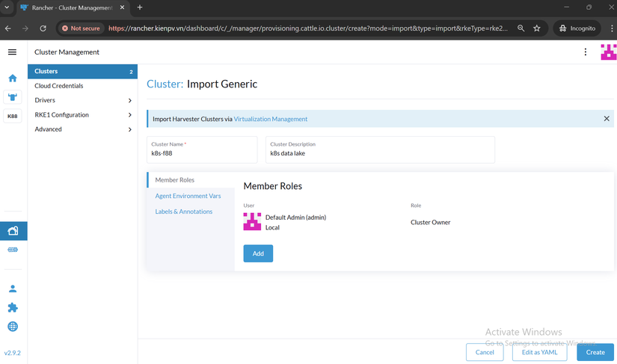Click Default Admin avatar in Member Roles
The image size is (617, 364).
252,222
